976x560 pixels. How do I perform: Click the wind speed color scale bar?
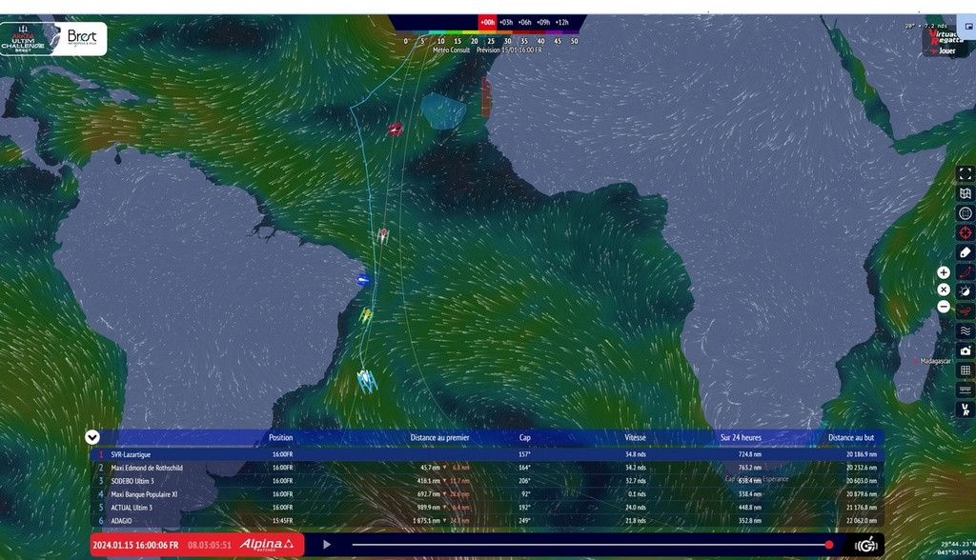tap(487, 32)
